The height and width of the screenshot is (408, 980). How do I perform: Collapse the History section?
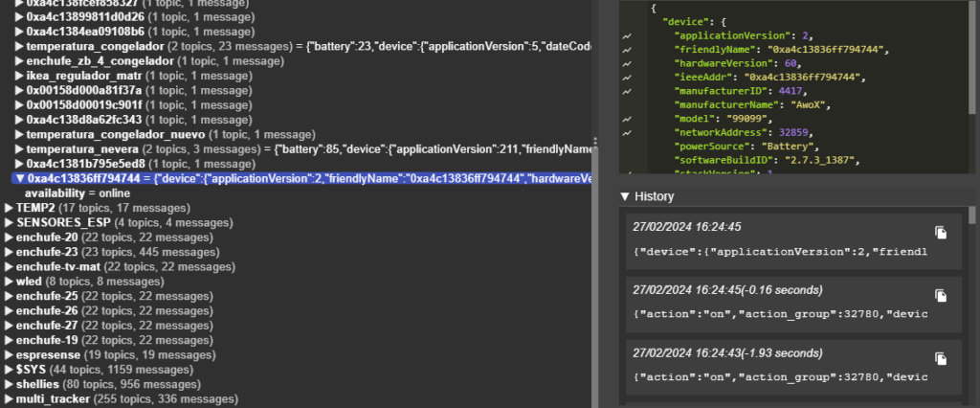click(x=626, y=196)
